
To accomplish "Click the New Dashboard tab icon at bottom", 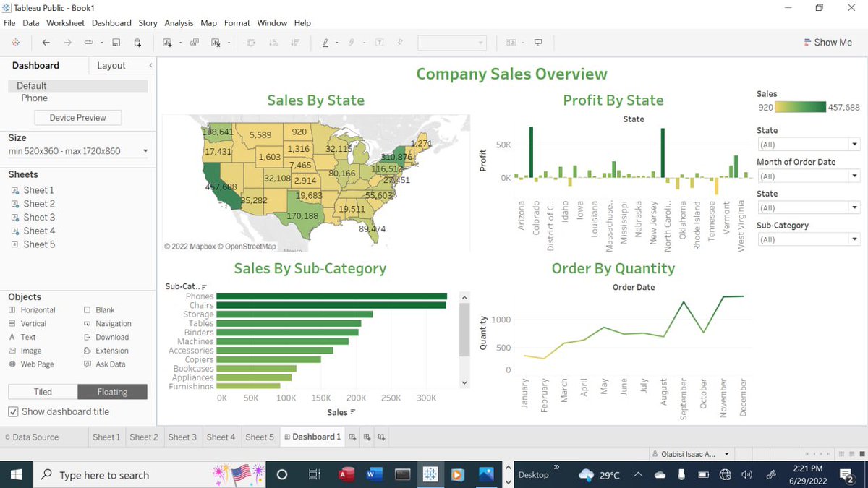I will pyautogui.click(x=367, y=437).
